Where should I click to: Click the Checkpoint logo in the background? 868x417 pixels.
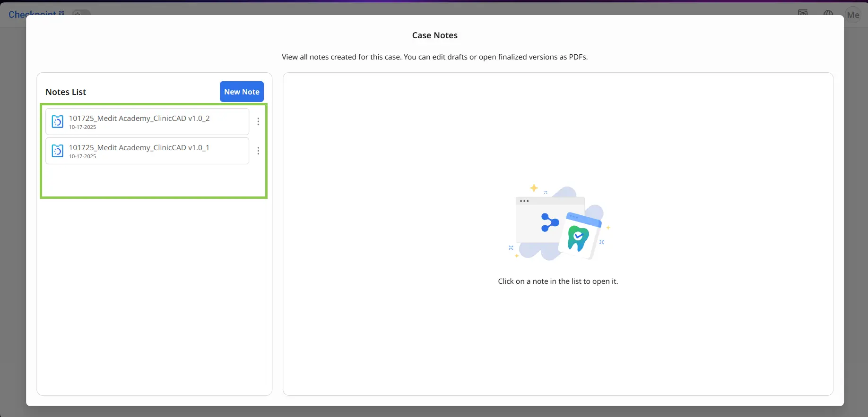click(x=36, y=14)
